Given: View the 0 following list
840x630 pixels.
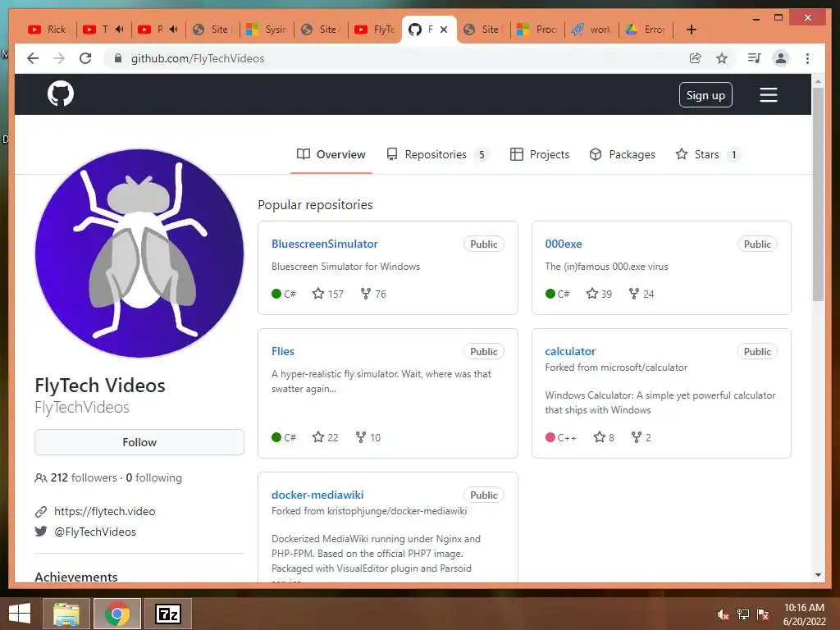Looking at the screenshot, I should [x=153, y=477].
